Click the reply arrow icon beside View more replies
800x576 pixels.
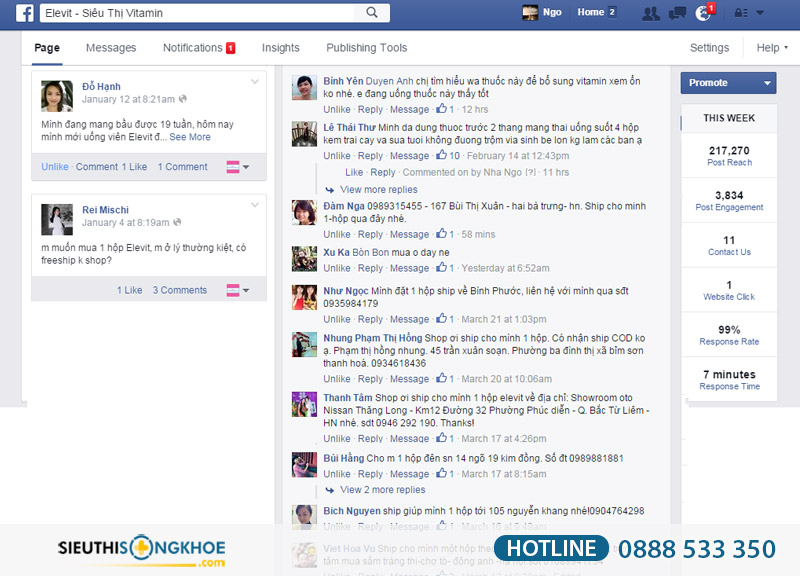pos(330,190)
